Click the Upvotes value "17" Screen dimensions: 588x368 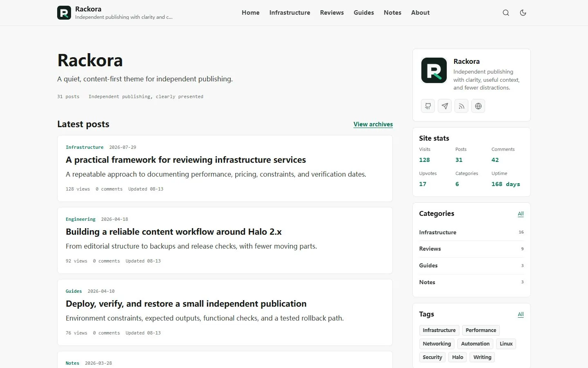(423, 184)
